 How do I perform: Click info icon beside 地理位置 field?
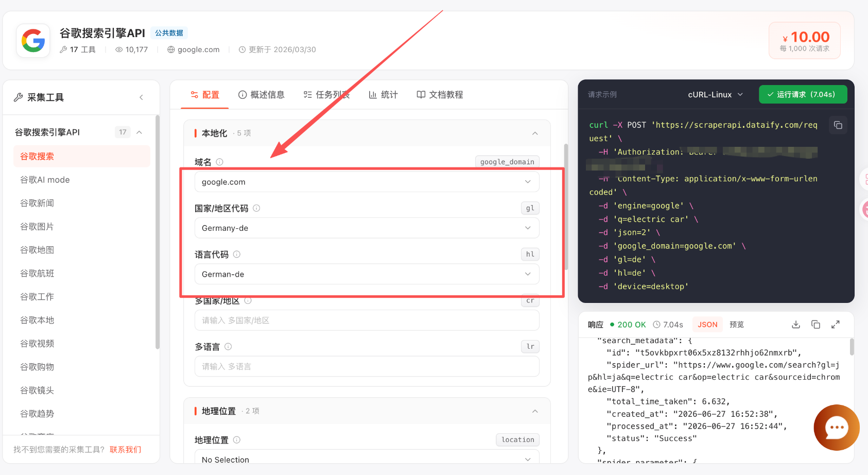tap(237, 440)
